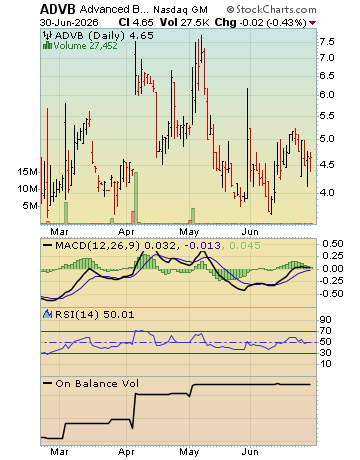Click the Nasdaq GM exchange label
The height and width of the screenshot is (460, 360).
180,10
